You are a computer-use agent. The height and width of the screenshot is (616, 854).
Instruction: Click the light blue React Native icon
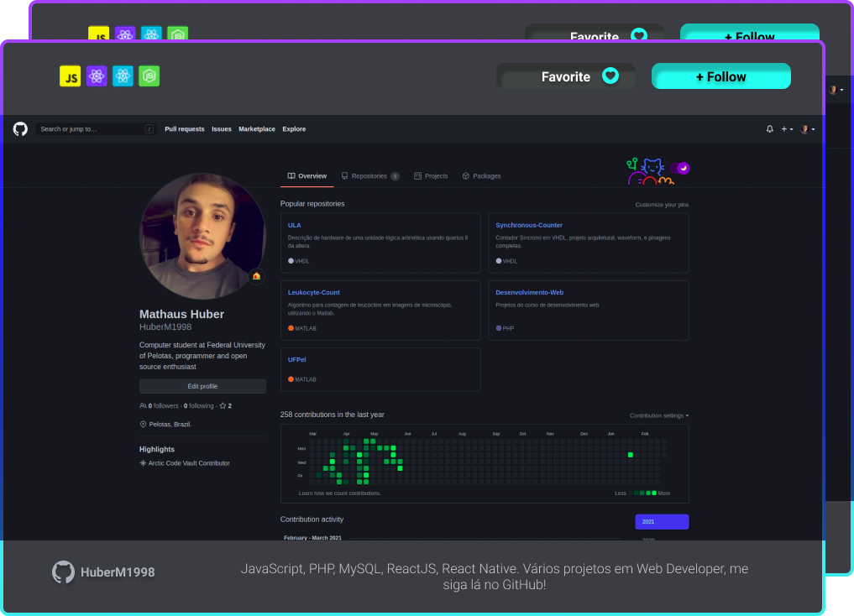click(x=123, y=76)
